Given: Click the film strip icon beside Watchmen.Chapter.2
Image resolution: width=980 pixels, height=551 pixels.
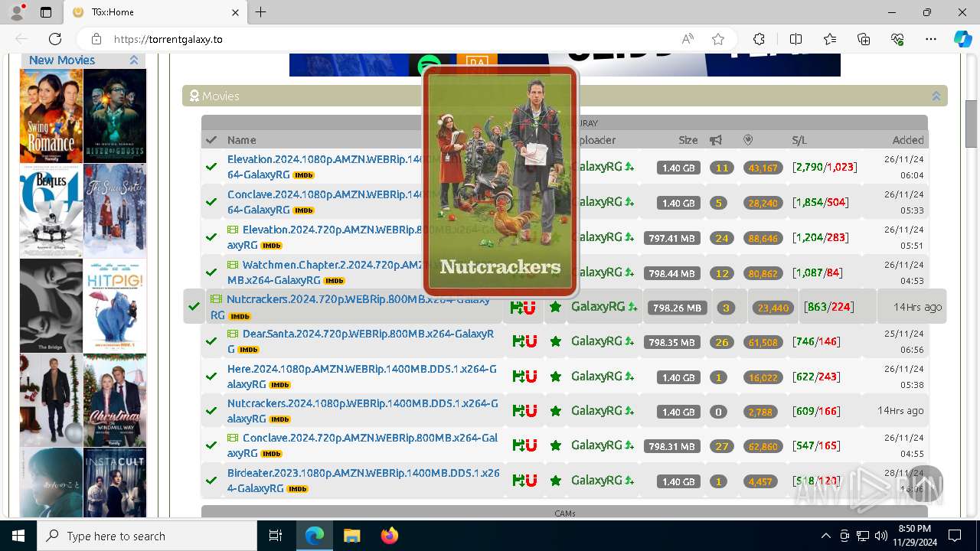Looking at the screenshot, I should coord(234,265).
